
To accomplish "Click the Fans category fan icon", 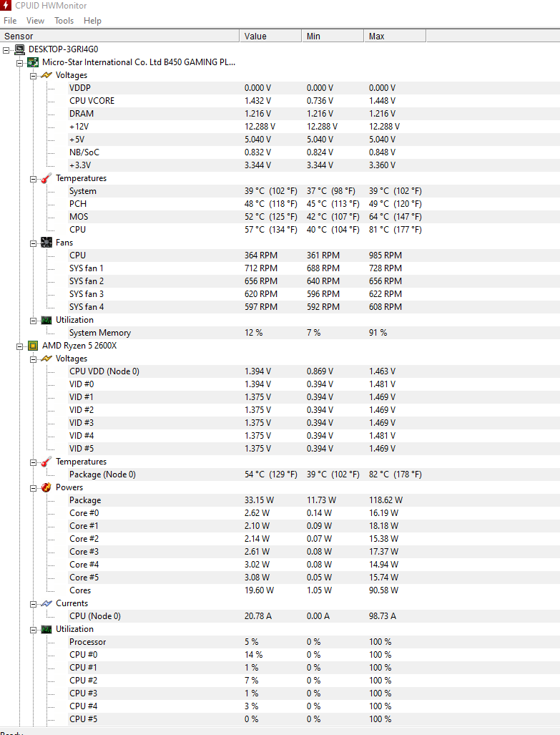I will point(46,243).
